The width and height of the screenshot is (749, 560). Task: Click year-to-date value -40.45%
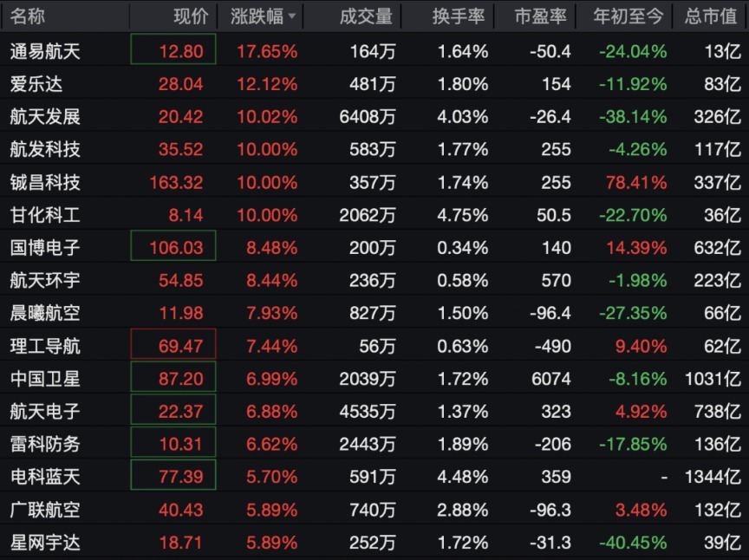click(x=633, y=543)
